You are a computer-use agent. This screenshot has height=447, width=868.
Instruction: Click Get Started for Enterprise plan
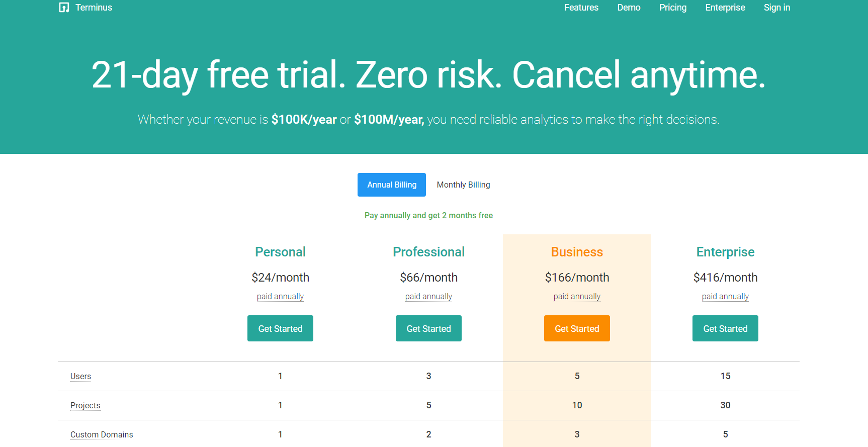coord(725,328)
